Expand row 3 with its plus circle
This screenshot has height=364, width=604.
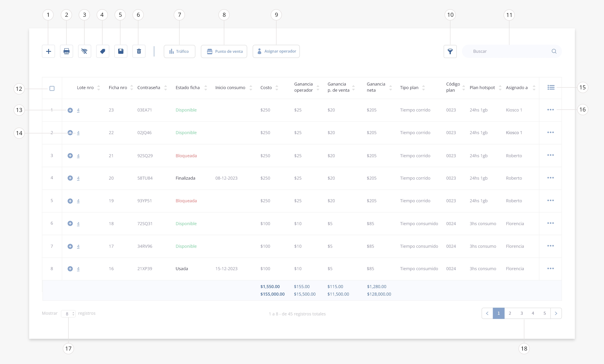[70, 156]
